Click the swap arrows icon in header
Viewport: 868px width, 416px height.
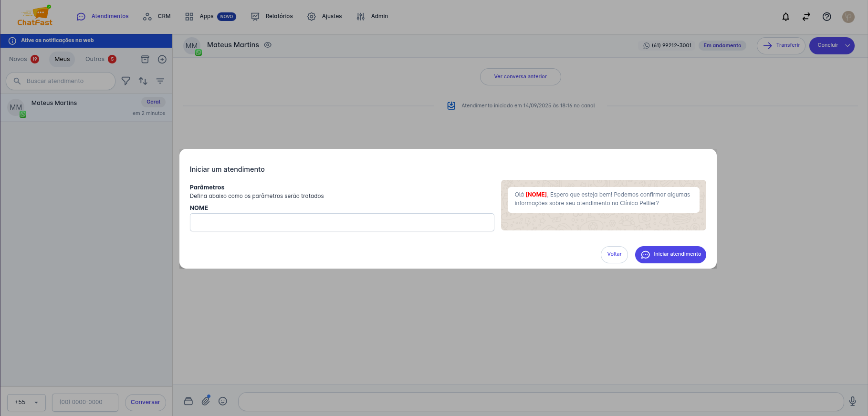pos(806,17)
